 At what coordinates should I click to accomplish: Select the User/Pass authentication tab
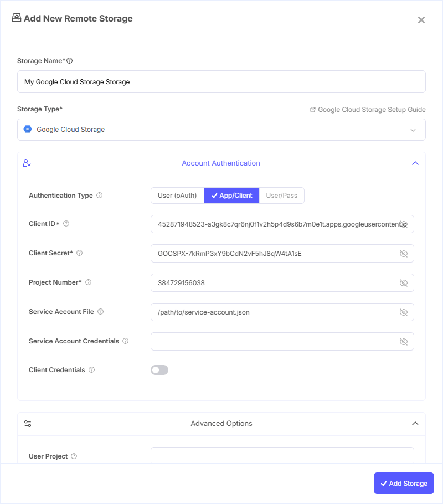tap(282, 196)
